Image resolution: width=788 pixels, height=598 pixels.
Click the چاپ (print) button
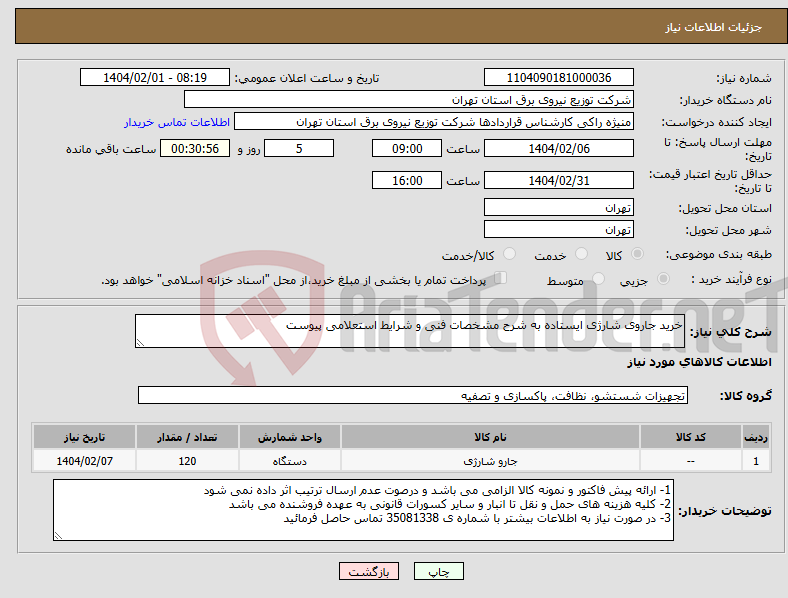click(438, 571)
